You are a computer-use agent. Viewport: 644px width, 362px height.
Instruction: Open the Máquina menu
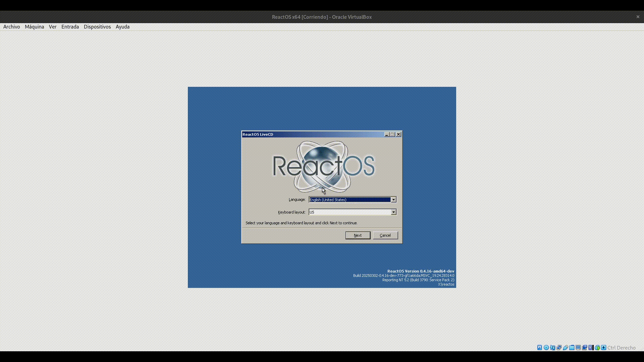(x=35, y=27)
